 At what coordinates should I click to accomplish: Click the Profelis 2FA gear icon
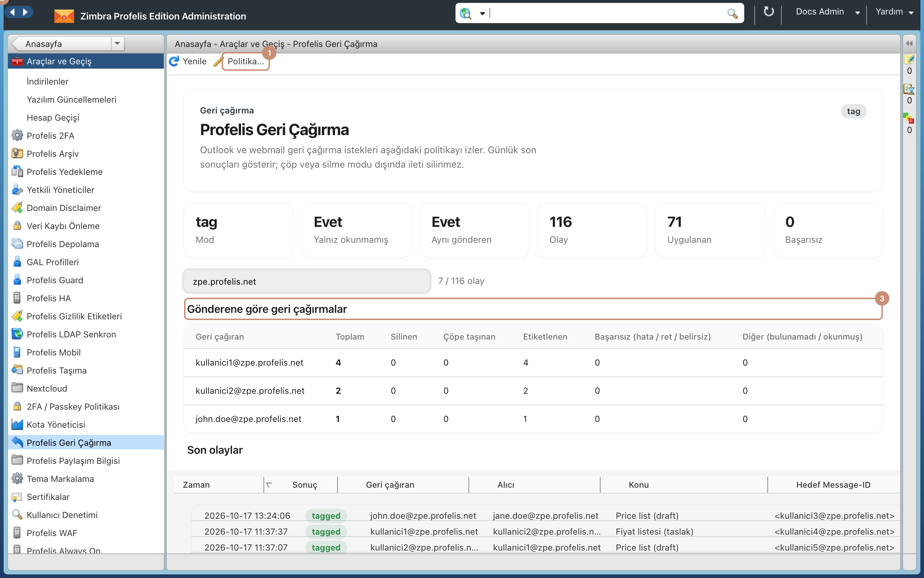coord(17,135)
